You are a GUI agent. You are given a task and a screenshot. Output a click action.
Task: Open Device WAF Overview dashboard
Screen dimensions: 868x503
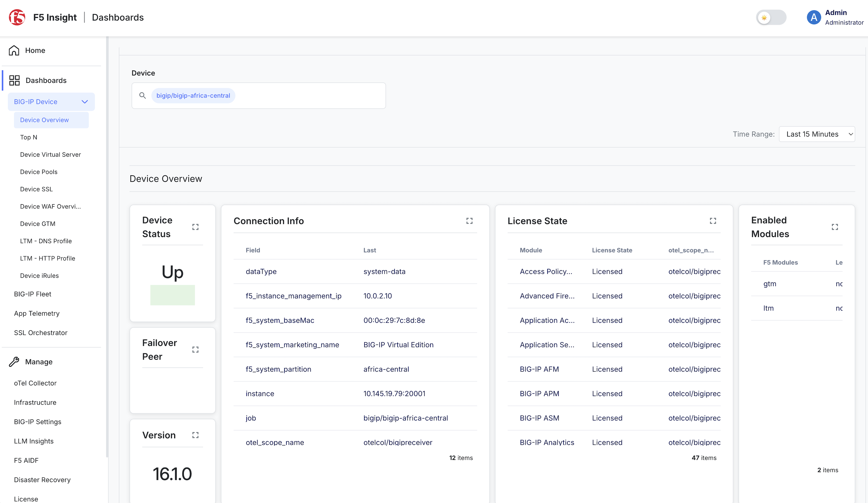click(50, 206)
